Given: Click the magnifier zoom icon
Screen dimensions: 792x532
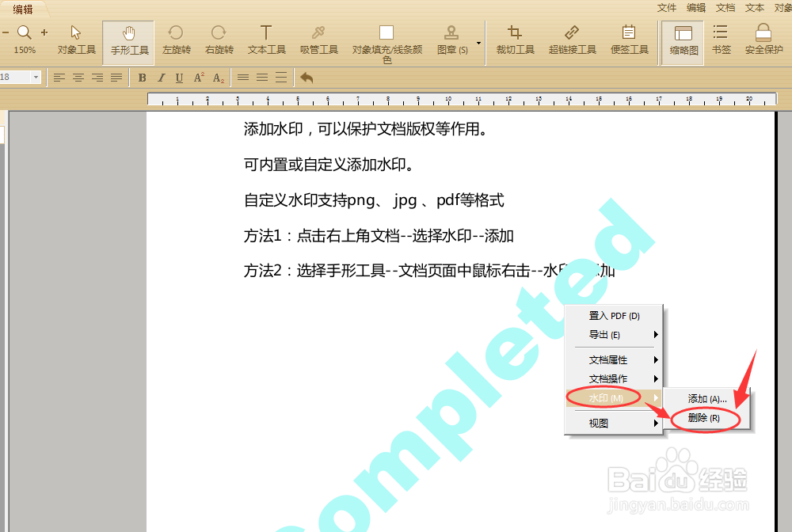Looking at the screenshot, I should (25, 32).
